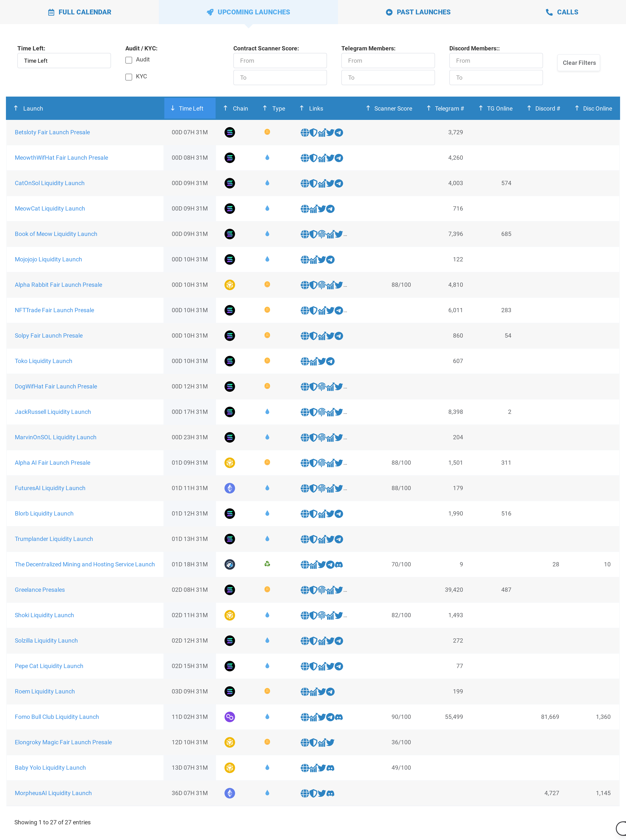Open JackRussell Twitter bird icon
The height and width of the screenshot is (840, 626).
point(339,412)
